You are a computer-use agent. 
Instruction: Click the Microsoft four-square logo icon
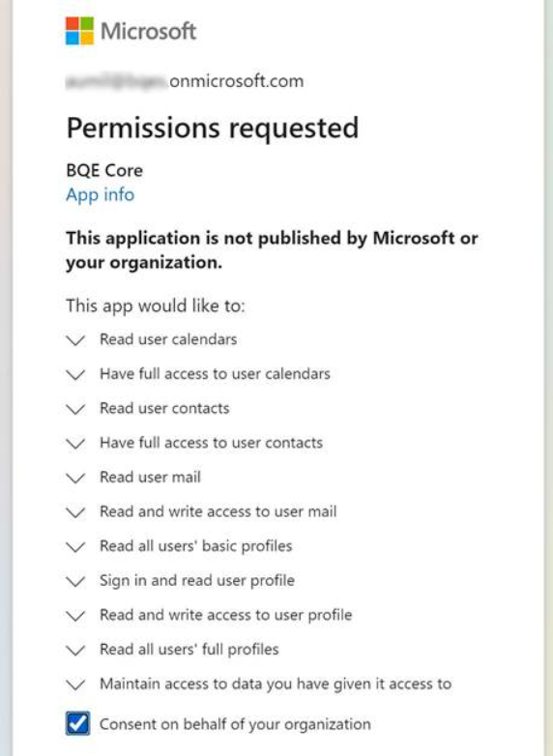[x=79, y=31]
